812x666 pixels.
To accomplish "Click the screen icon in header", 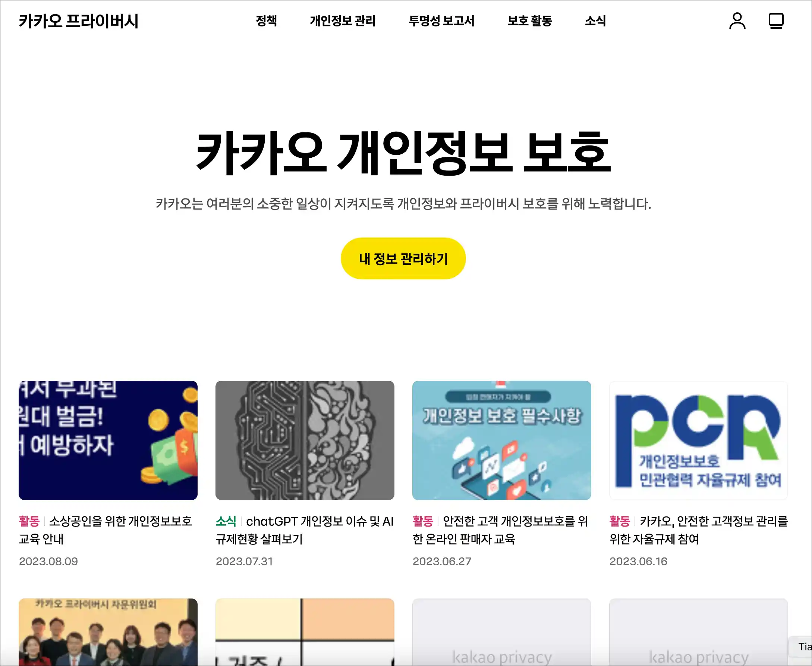I will coord(776,21).
